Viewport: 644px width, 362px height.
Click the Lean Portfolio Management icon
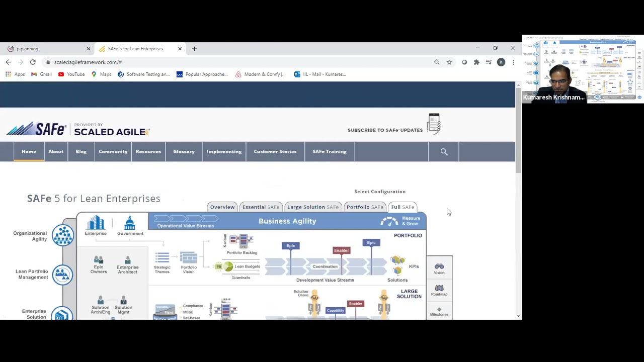coord(62,275)
